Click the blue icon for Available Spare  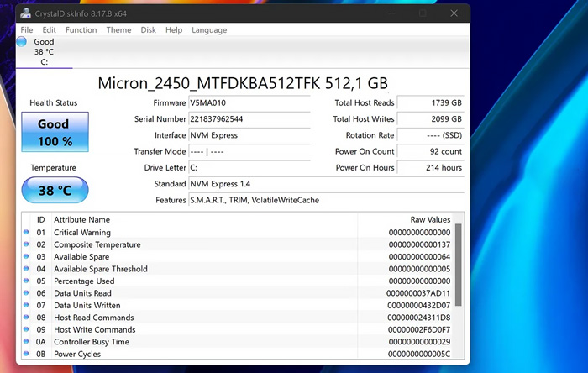26,257
